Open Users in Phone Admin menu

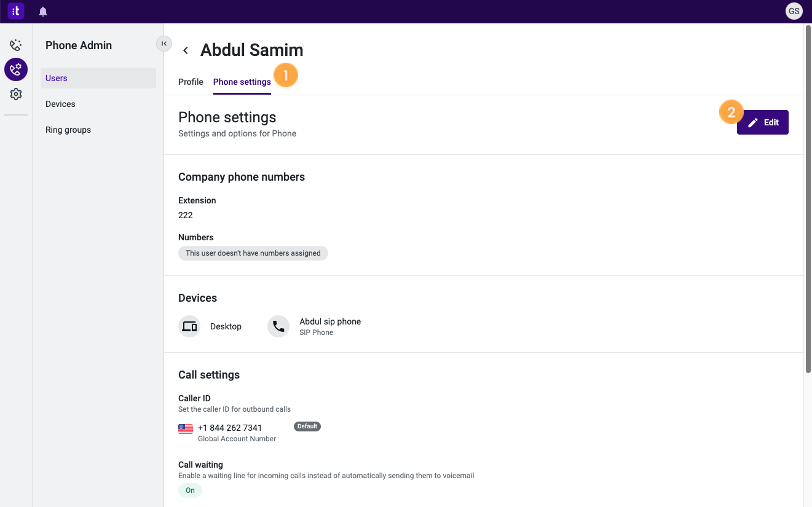[98, 78]
